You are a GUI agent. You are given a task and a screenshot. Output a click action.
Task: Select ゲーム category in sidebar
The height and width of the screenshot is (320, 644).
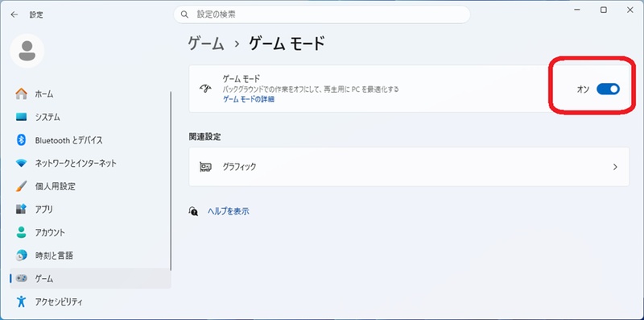(90, 278)
